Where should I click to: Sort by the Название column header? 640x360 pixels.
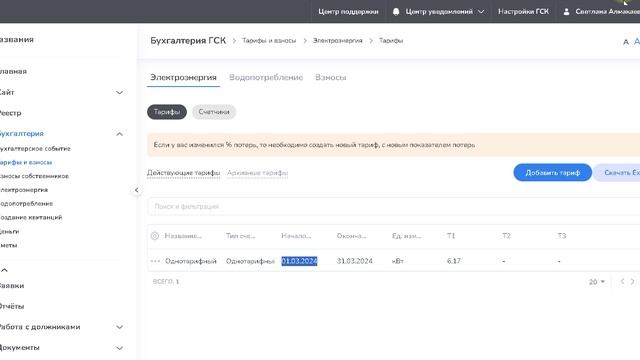tap(183, 236)
